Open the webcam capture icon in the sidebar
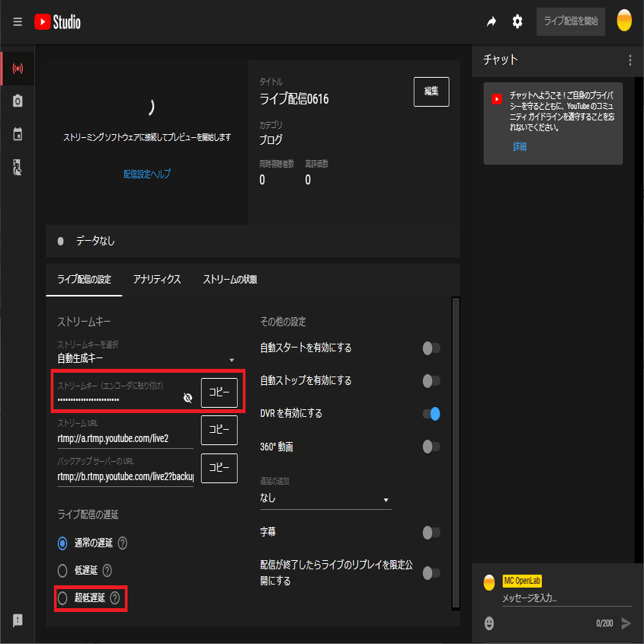 pos(17,101)
